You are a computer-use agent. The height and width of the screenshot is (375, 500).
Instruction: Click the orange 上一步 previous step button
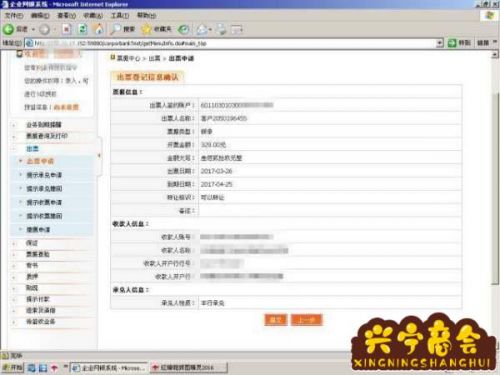pyautogui.click(x=307, y=320)
